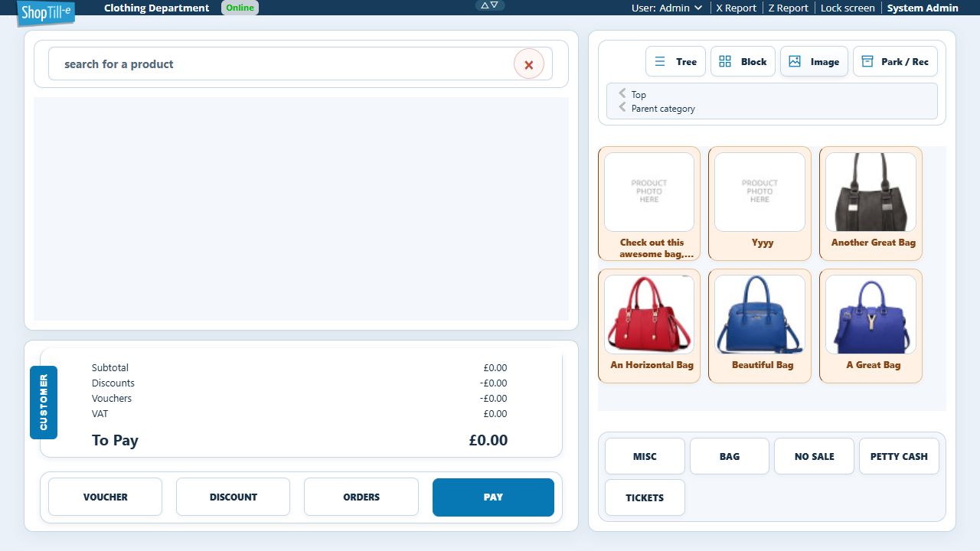This screenshot has width=980, height=551.
Task: Open the User: Admin dropdown
Action: [667, 8]
